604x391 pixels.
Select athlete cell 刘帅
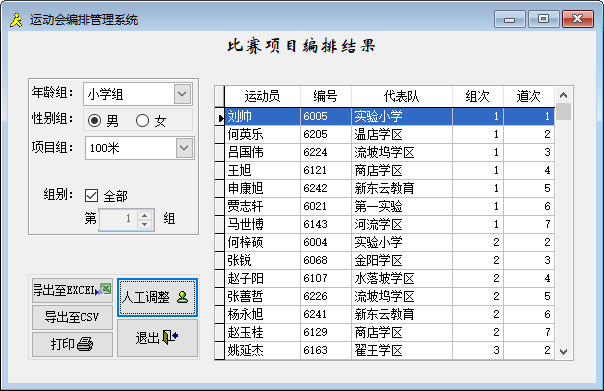[262, 116]
